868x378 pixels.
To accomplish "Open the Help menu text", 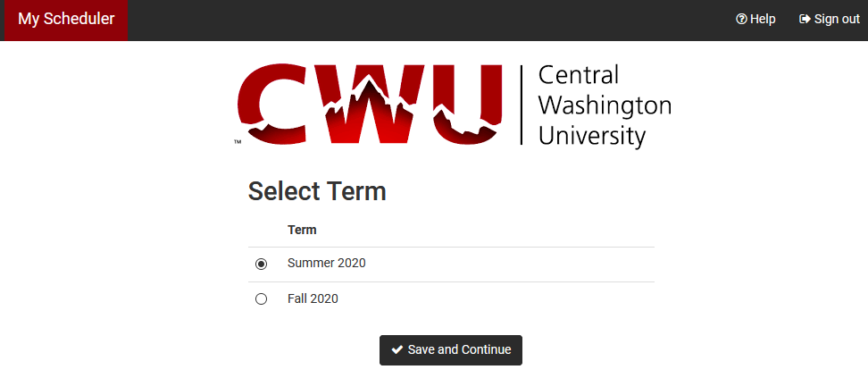I will click(763, 19).
